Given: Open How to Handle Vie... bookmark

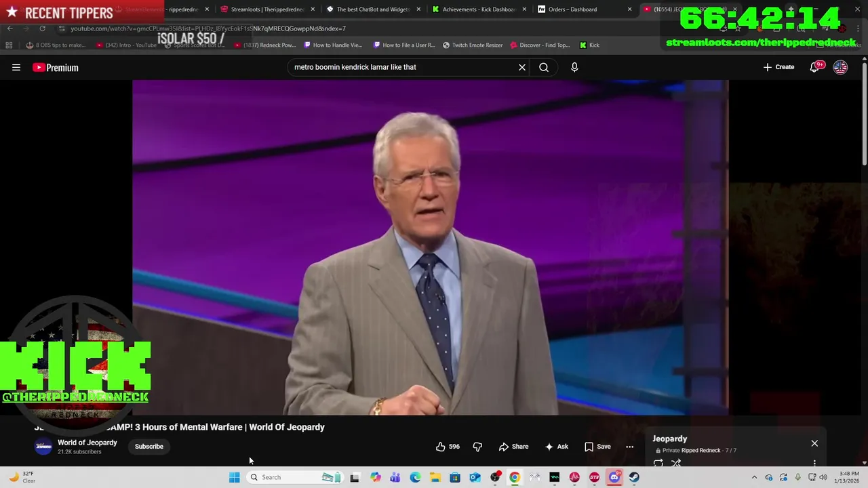Looking at the screenshot, I should tap(333, 45).
